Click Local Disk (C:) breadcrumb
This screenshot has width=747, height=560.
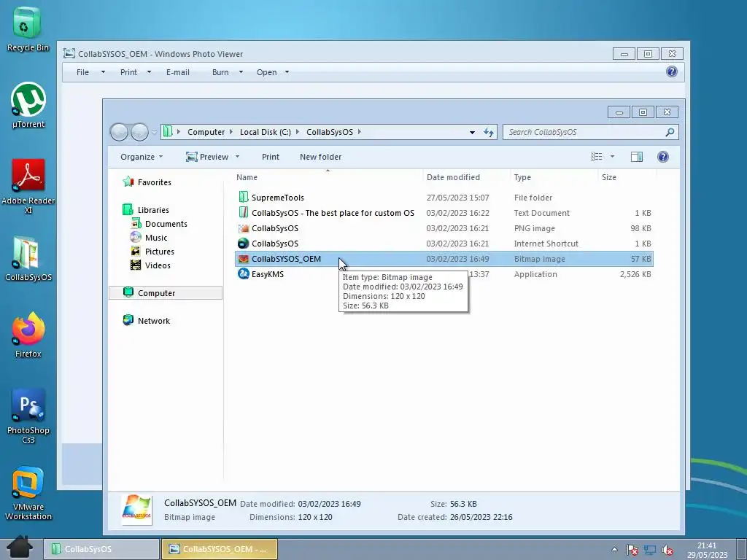coord(266,132)
